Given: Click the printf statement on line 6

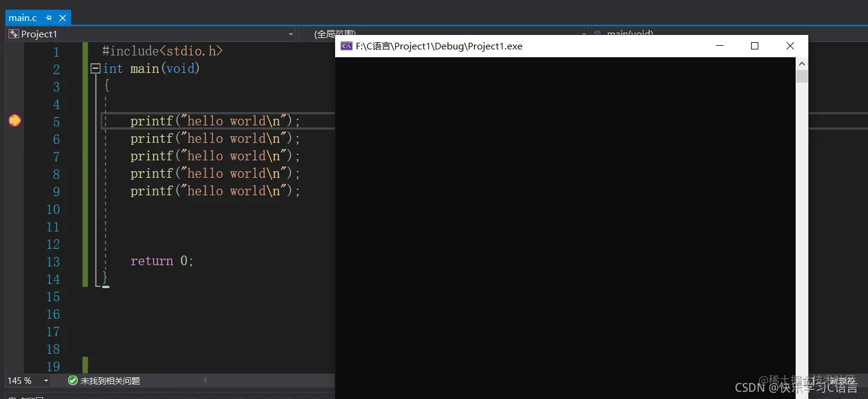Looking at the screenshot, I should click(215, 139).
